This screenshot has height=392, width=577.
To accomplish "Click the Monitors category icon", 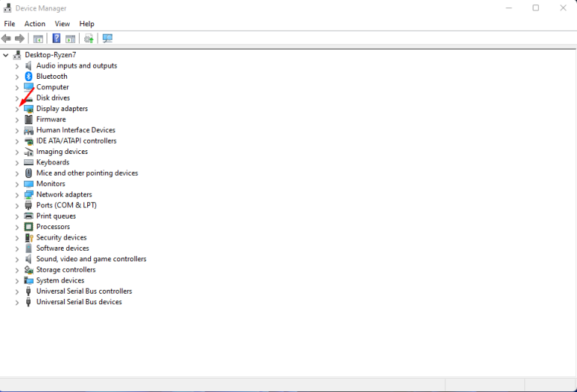I will click(x=29, y=184).
